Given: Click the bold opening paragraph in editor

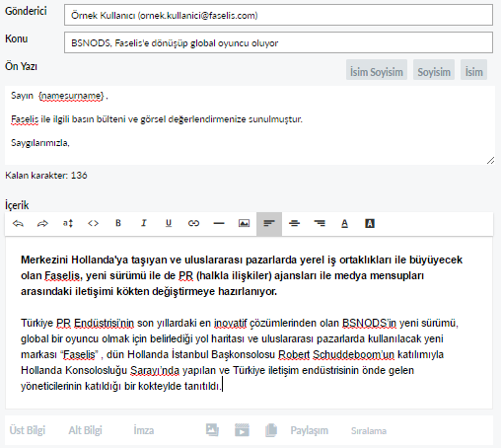Looking at the screenshot, I should click(x=242, y=275).
